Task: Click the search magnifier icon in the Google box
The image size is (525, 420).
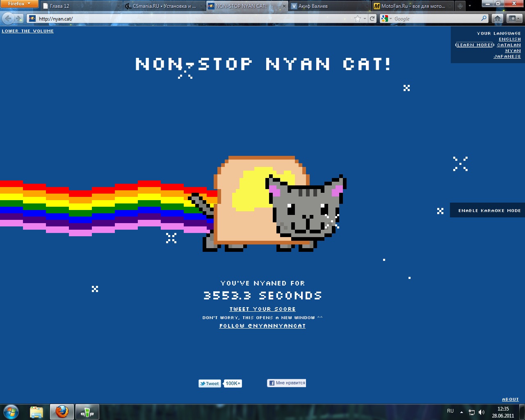Action: coord(484,18)
